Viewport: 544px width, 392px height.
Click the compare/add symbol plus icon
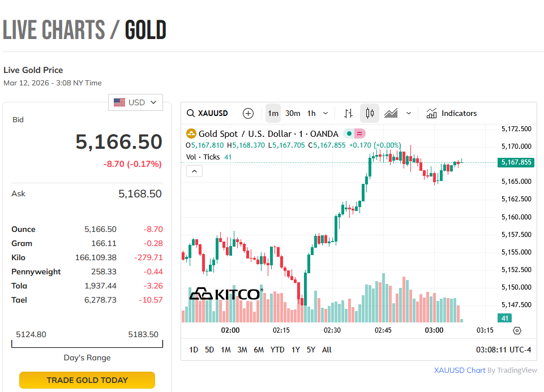[248, 113]
